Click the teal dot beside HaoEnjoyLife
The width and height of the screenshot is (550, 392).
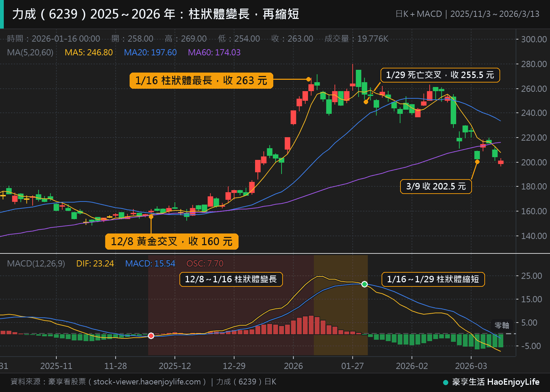coord(446,382)
